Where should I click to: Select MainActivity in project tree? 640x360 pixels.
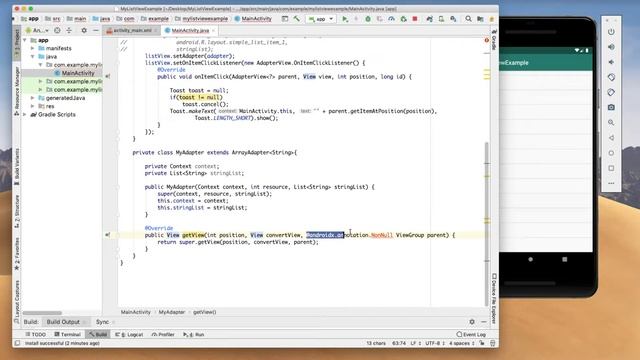(78, 73)
